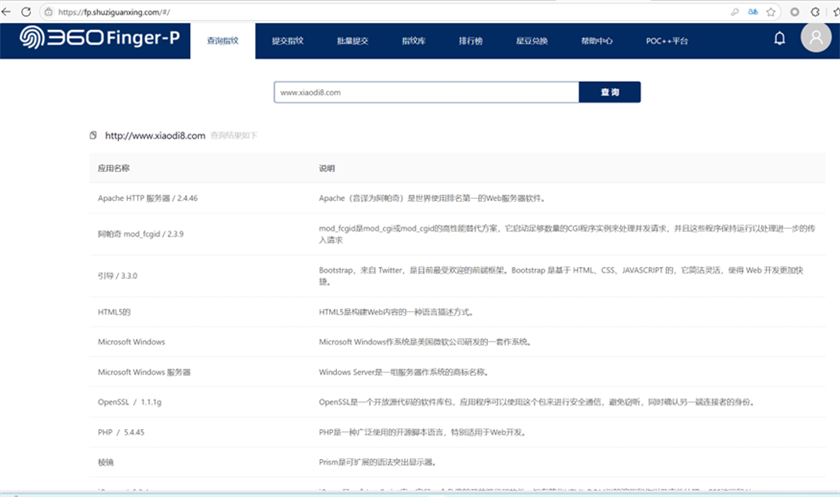Click the Prism description text

pos(378,462)
